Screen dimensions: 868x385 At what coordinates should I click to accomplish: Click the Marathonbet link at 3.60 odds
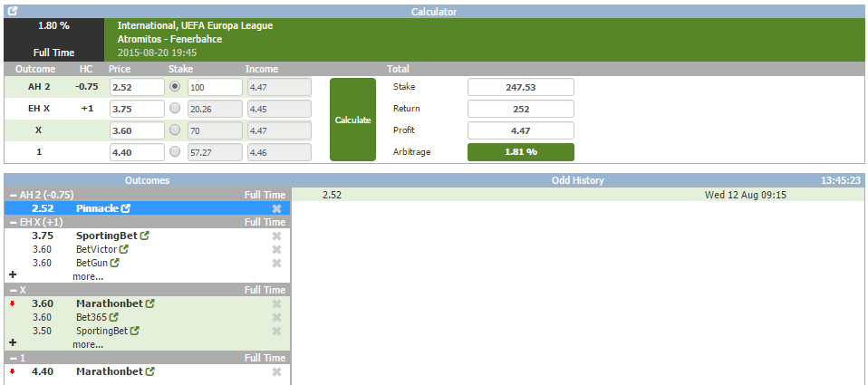coord(109,303)
